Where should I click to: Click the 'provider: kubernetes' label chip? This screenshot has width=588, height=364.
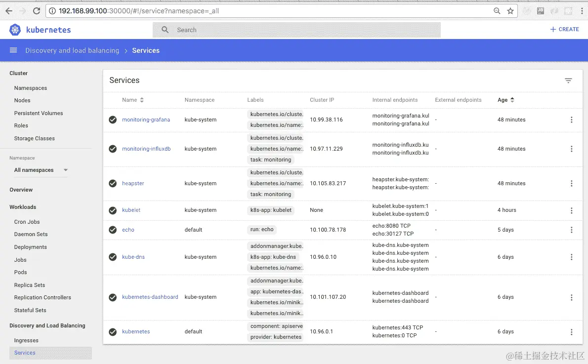[x=276, y=337]
